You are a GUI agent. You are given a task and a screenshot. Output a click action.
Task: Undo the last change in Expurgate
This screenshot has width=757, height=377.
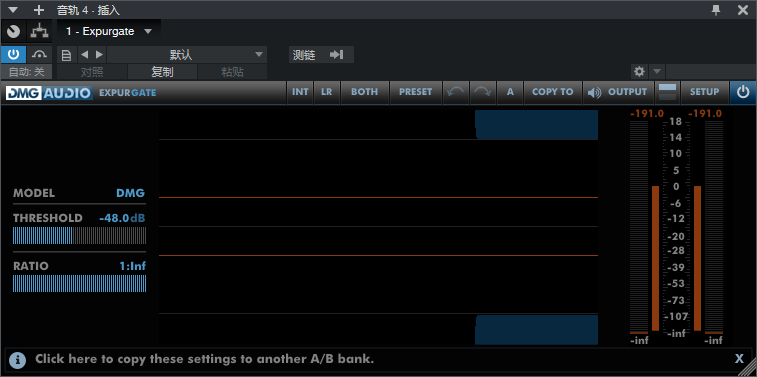[x=456, y=92]
